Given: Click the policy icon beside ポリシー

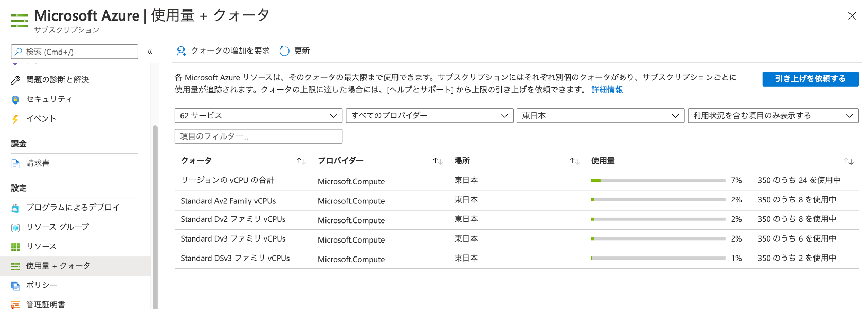Looking at the screenshot, I should (15, 285).
